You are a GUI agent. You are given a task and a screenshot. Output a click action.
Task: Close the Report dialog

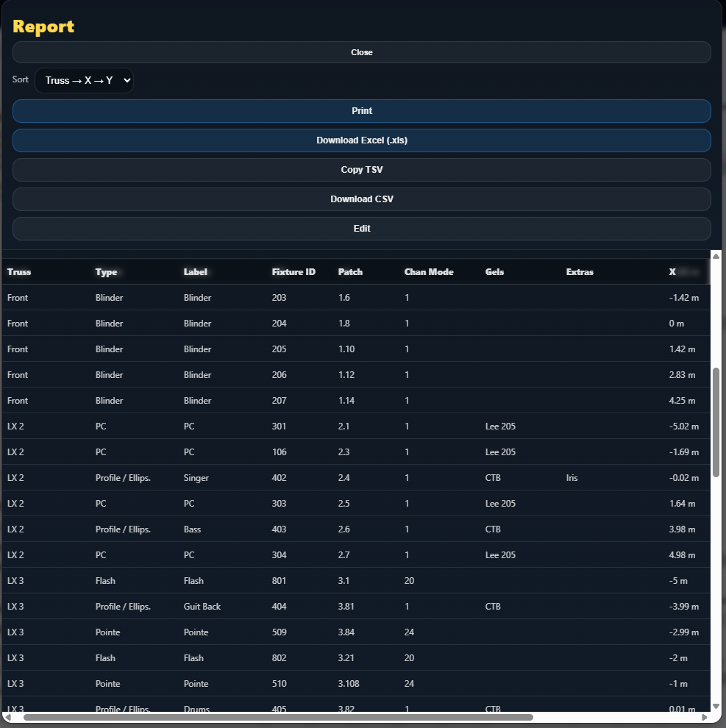pyautogui.click(x=361, y=51)
